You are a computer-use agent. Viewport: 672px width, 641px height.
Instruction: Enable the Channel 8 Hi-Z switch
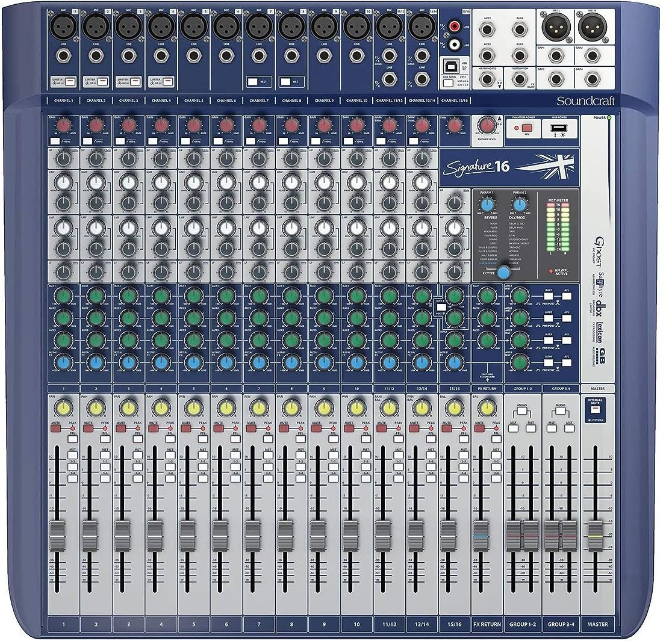[286, 81]
